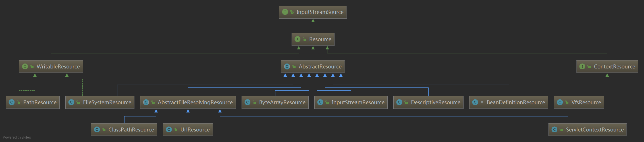This screenshot has width=644, height=142.
Task: Click the FileSystemResource class icon
Action: (71, 102)
